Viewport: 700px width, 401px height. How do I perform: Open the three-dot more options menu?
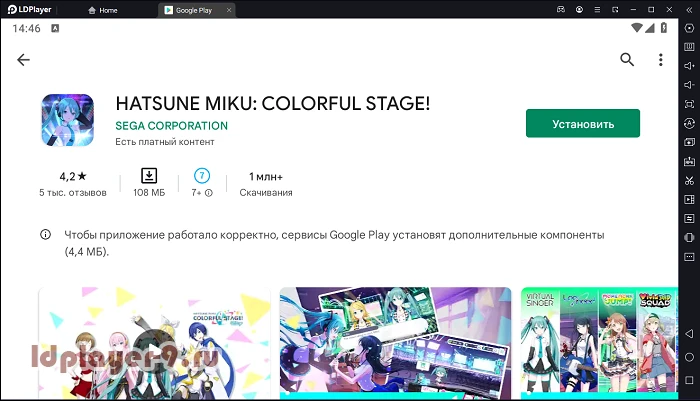[661, 59]
